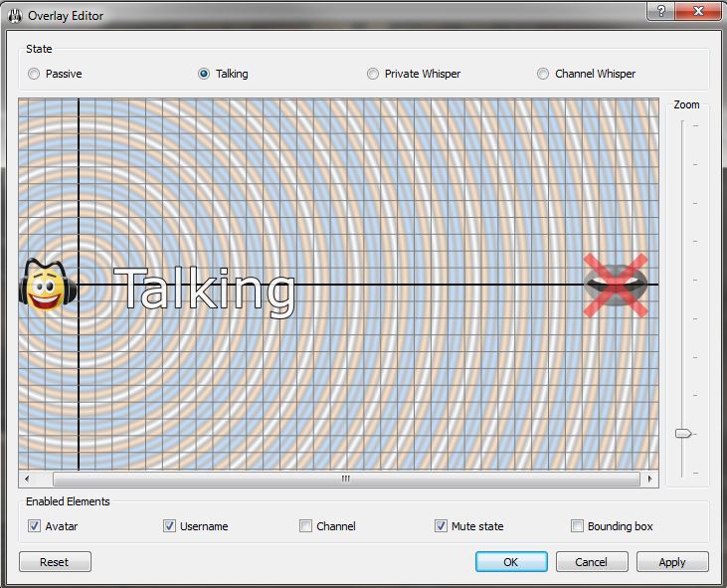
Task: Disable the Avatar checkbox
Action: coord(35,526)
